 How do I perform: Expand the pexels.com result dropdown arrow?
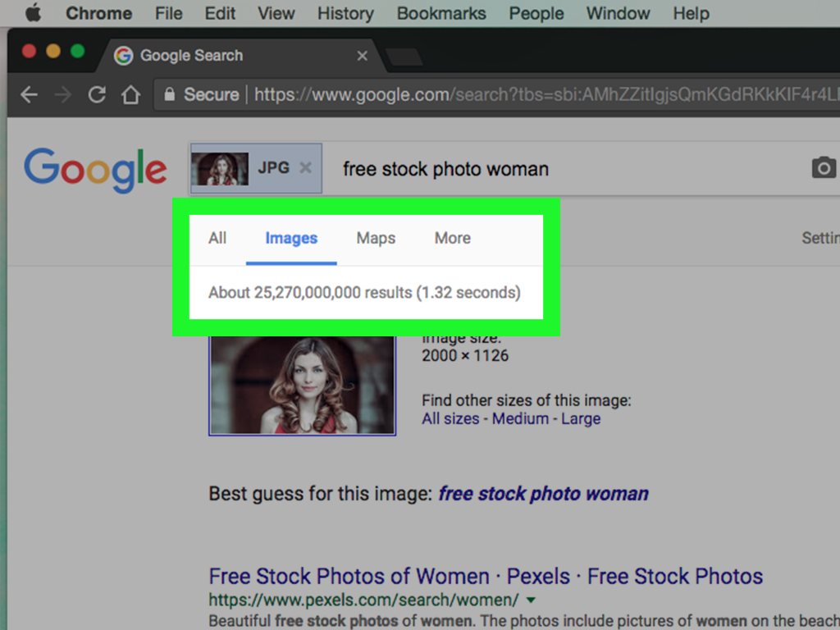pyautogui.click(x=531, y=600)
